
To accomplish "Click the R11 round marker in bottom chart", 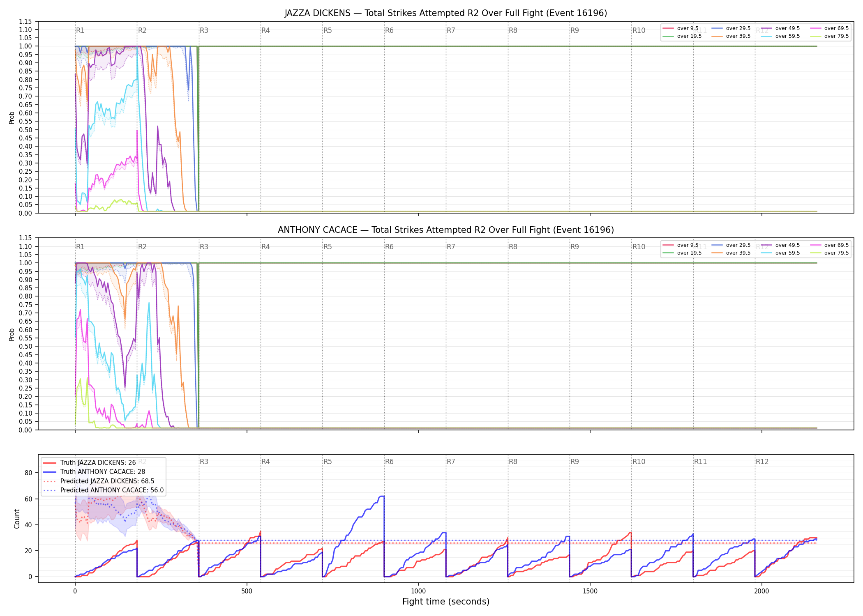I will [701, 462].
